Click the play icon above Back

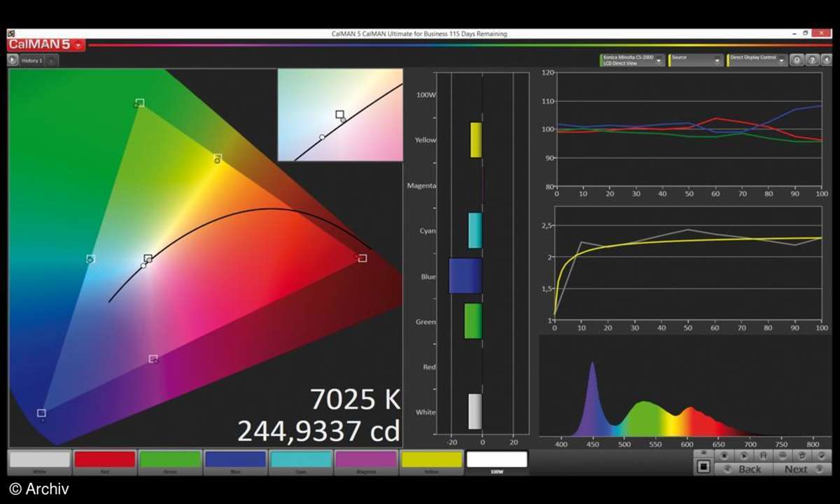[x=743, y=455]
